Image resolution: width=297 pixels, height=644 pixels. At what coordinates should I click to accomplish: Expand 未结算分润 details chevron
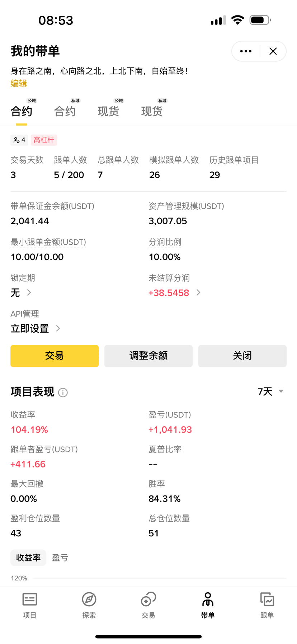(x=198, y=292)
